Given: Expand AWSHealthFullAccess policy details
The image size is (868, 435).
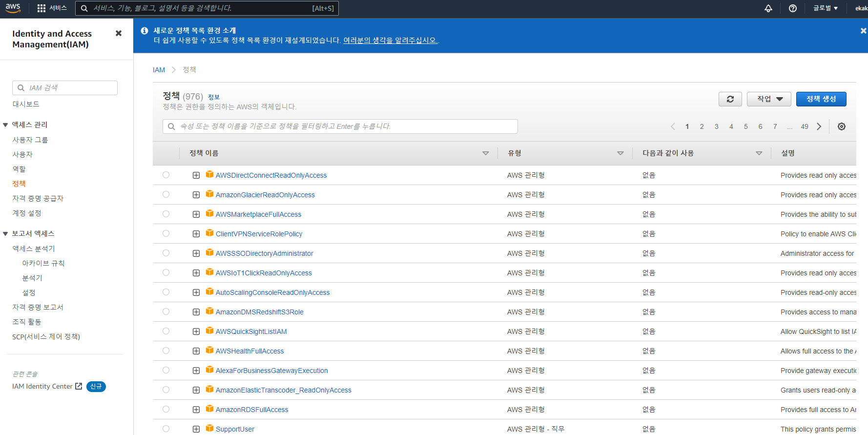Looking at the screenshot, I should 196,351.
